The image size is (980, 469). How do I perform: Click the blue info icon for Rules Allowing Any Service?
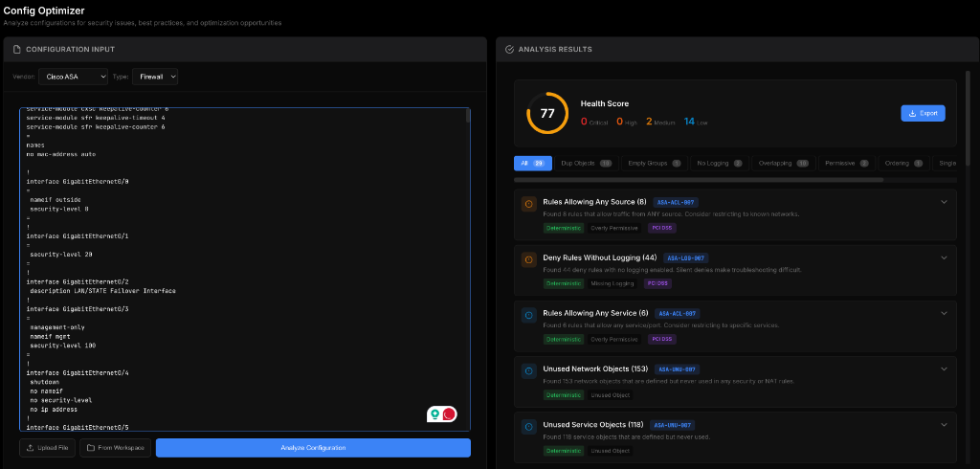click(528, 315)
